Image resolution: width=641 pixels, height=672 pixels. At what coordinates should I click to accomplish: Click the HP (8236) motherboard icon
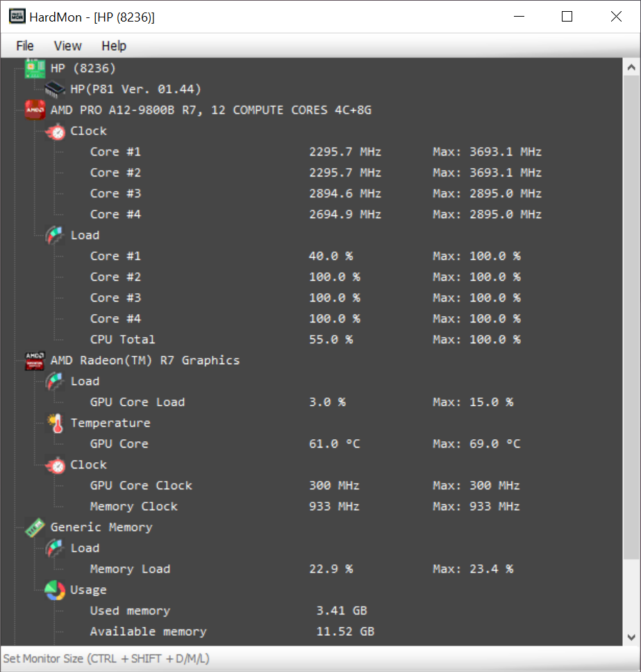[35, 69]
